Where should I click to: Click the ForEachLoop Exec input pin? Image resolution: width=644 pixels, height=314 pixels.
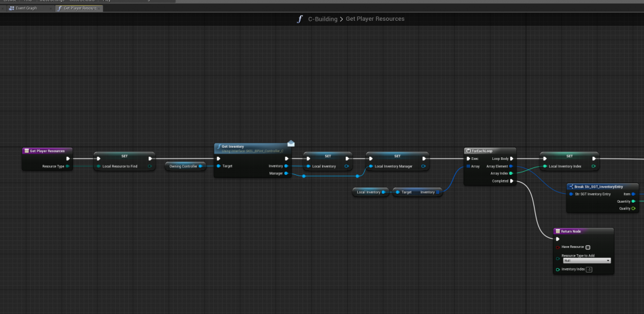tap(468, 159)
